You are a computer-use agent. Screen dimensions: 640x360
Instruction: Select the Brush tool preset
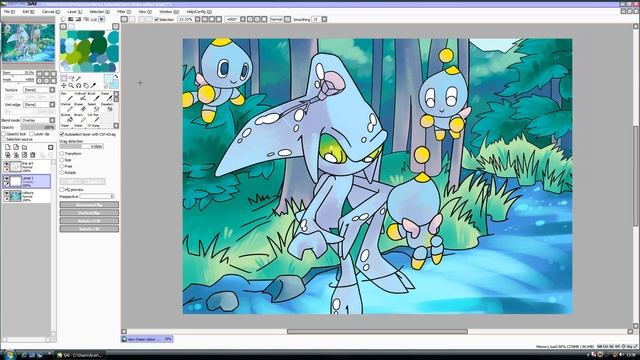[x=94, y=97]
